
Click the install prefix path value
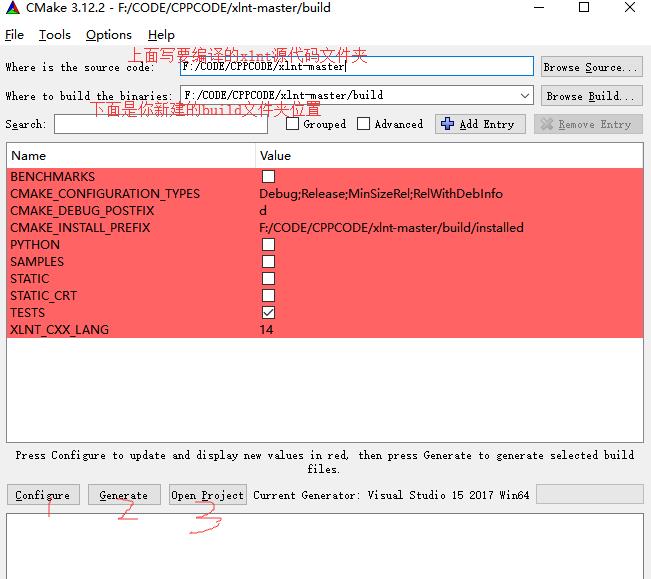coord(391,228)
